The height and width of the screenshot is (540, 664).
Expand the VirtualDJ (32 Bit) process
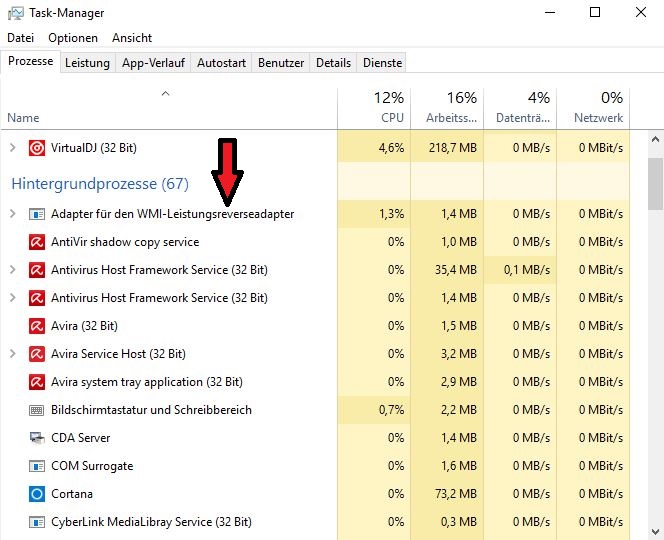pos(13,148)
